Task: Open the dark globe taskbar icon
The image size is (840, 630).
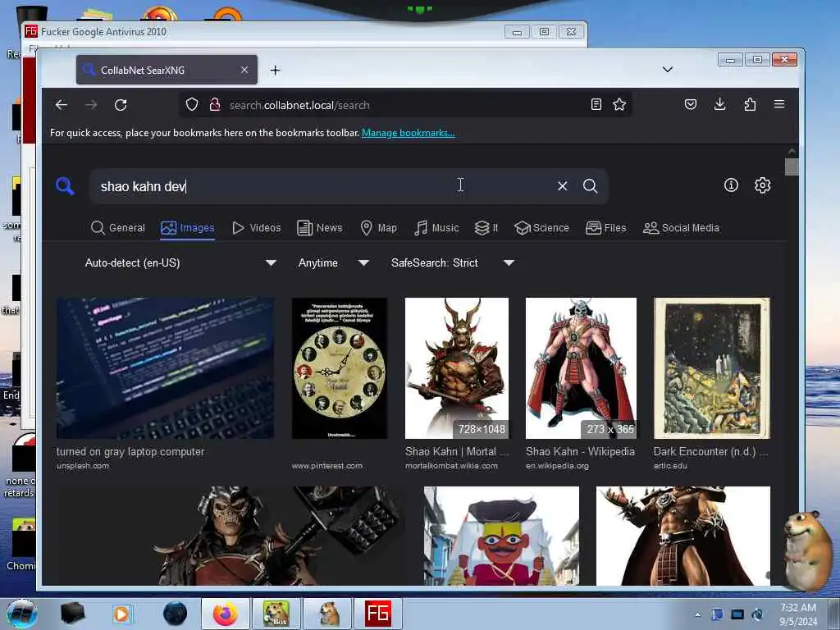Action: click(x=176, y=614)
